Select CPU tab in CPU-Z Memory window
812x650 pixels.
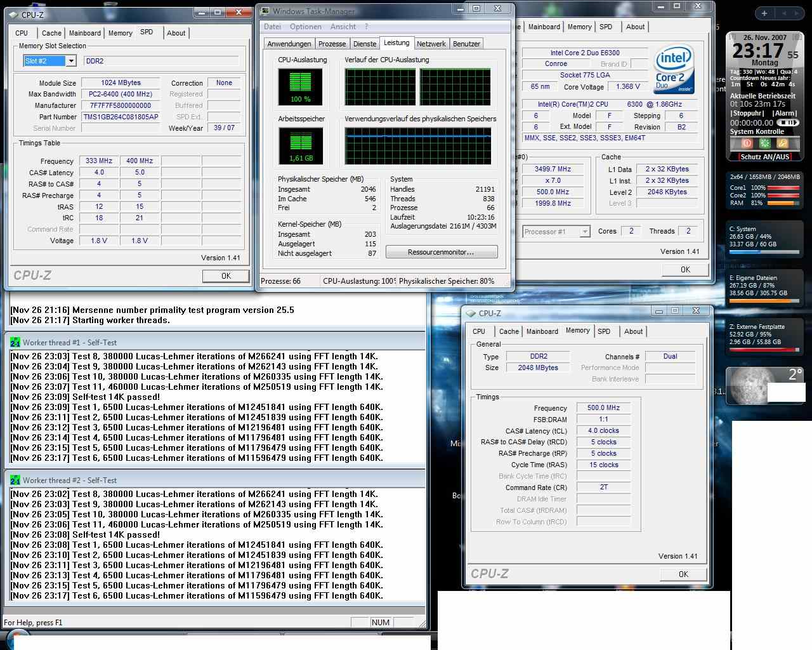coord(479,331)
